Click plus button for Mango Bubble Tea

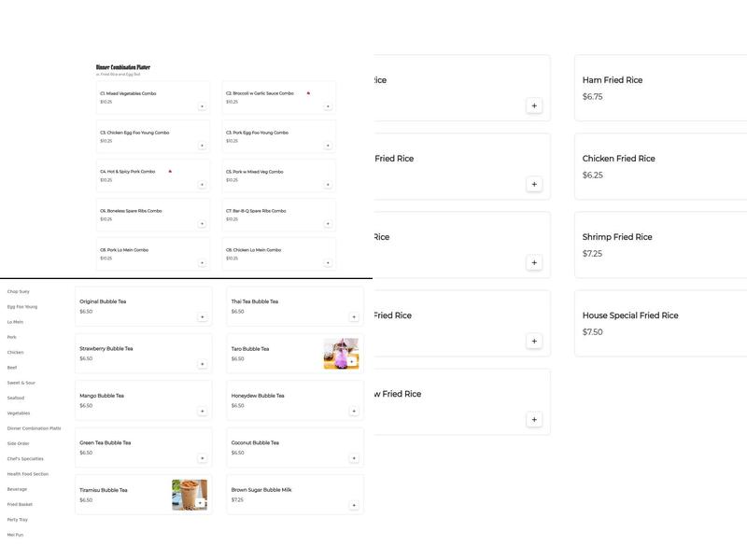point(202,412)
